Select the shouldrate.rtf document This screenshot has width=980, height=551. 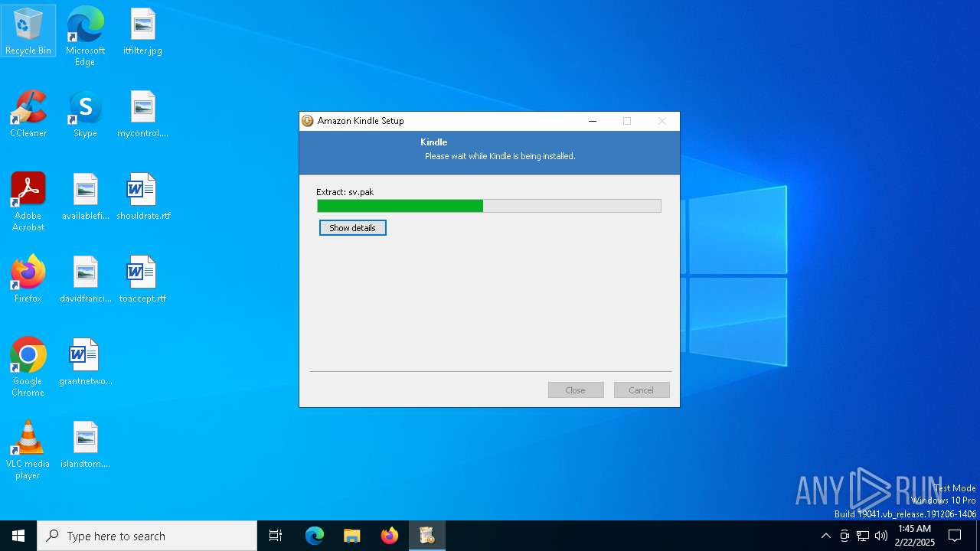coord(142,197)
